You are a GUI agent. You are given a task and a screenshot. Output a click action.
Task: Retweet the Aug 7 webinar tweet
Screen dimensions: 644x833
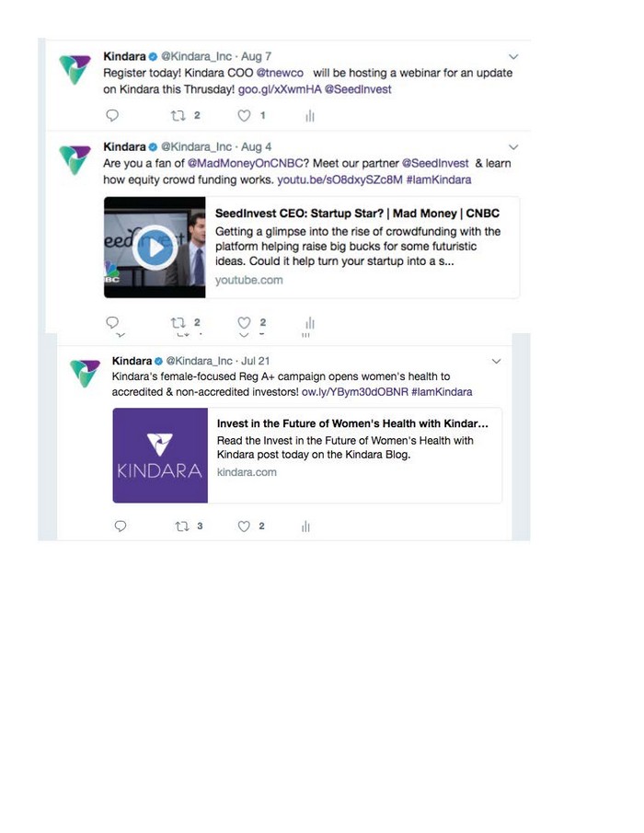(x=178, y=115)
